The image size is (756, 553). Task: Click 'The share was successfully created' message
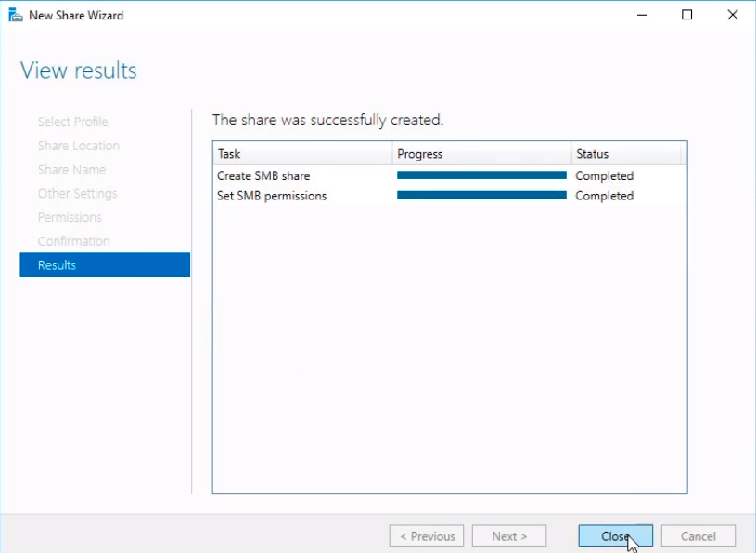coord(327,120)
